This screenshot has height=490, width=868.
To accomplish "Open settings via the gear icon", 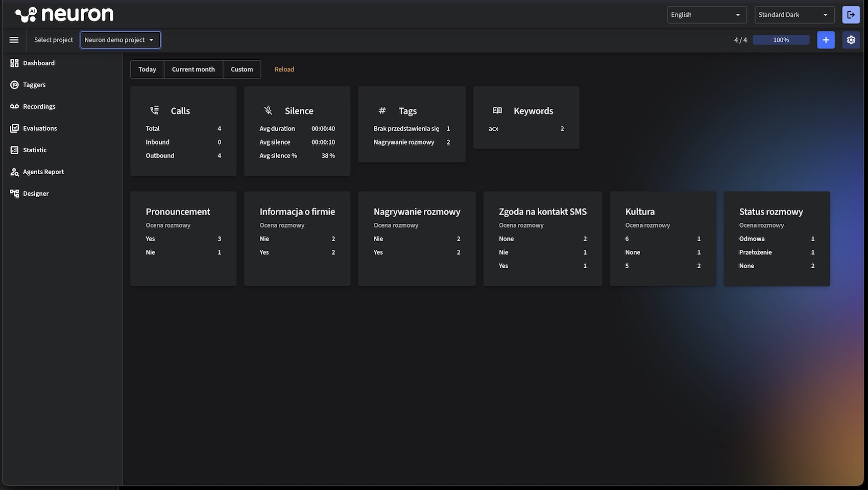I will tap(851, 40).
